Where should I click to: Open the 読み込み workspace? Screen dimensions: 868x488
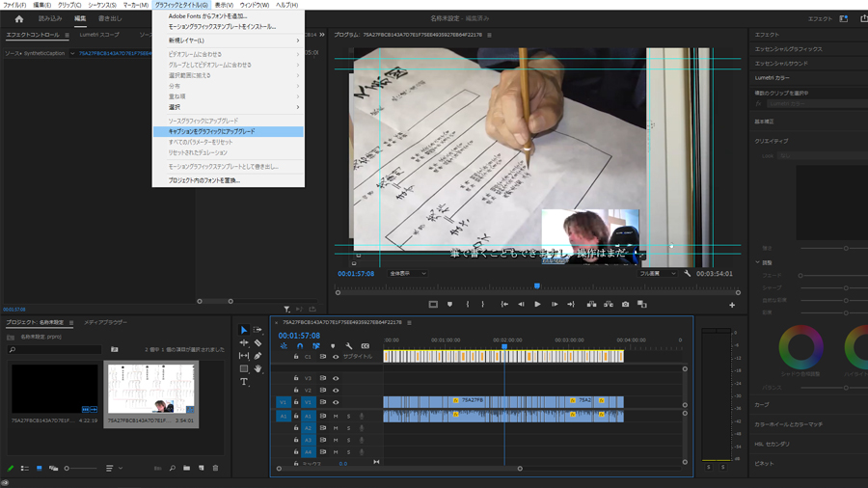tap(50, 19)
